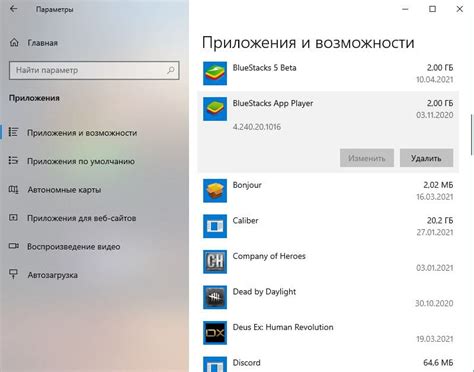Select the Caliber list entry name
Viewport: 474px width, 372px height.
pyautogui.click(x=245, y=220)
